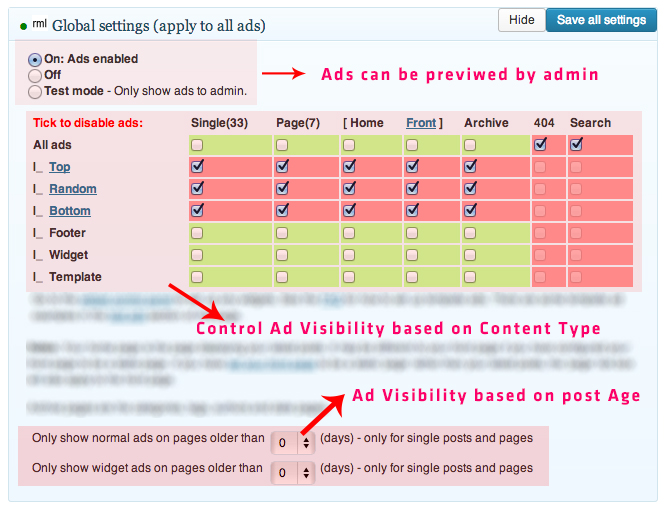This screenshot has height=509, width=665.
Task: Open the Front column header link
Action: pos(421,123)
